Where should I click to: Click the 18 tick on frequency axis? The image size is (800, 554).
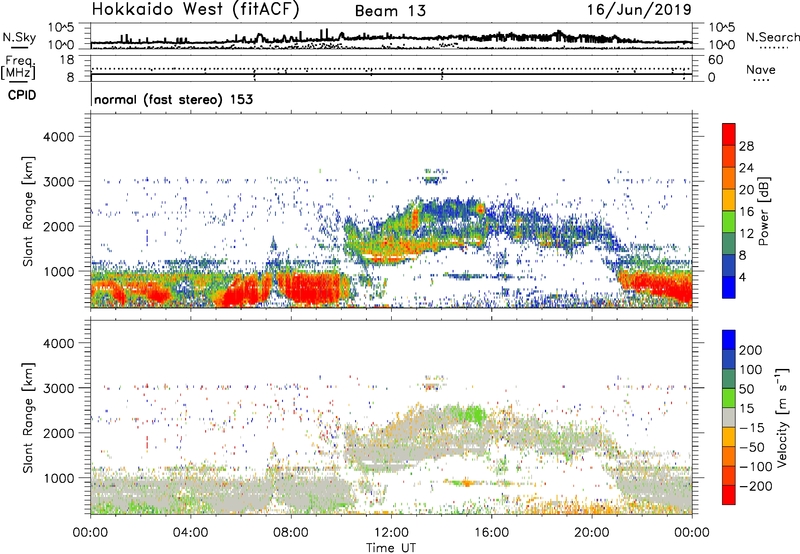coord(67,60)
